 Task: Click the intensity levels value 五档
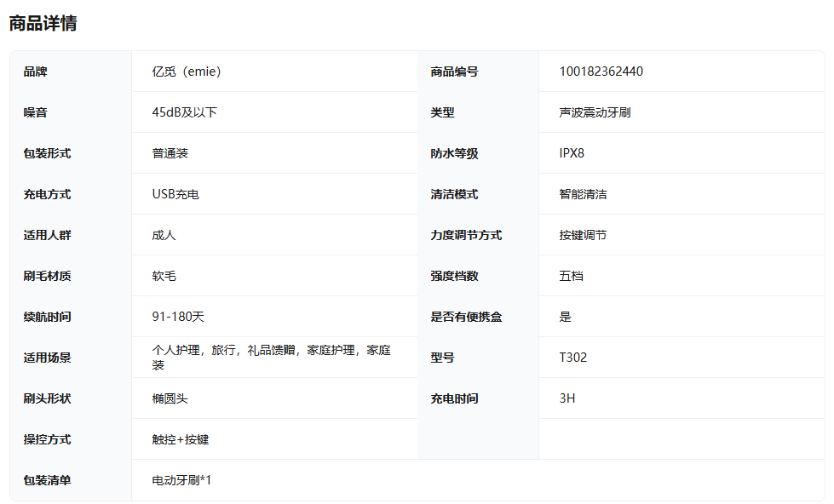pos(571,276)
